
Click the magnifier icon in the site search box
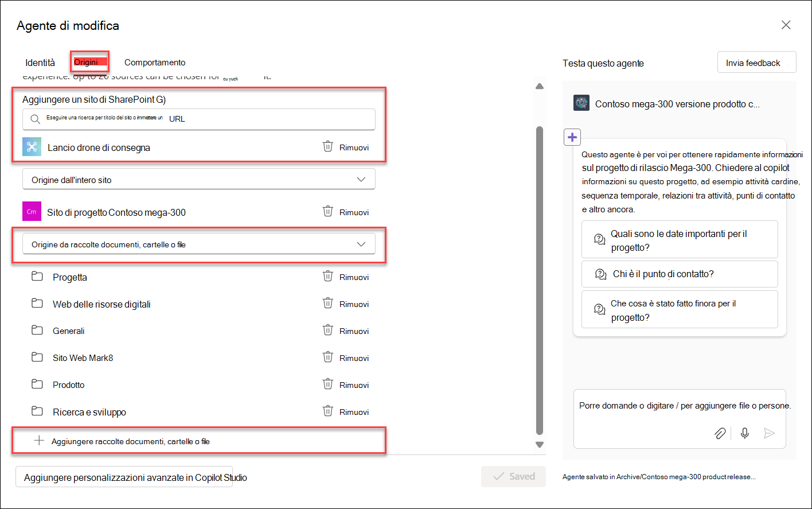click(36, 119)
